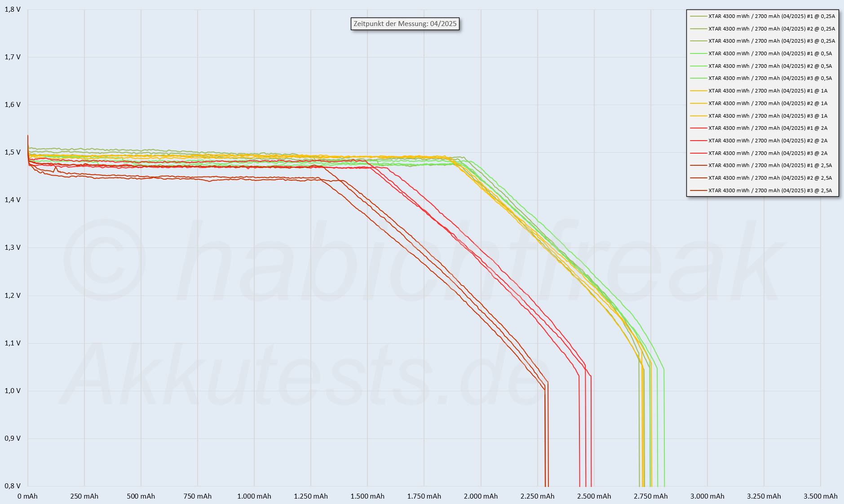Click the 2.250 mAh x-axis label
This screenshot has height=504, width=844.
[538, 496]
